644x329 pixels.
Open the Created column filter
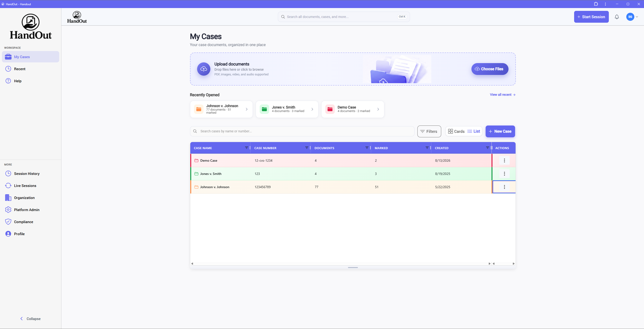point(487,148)
